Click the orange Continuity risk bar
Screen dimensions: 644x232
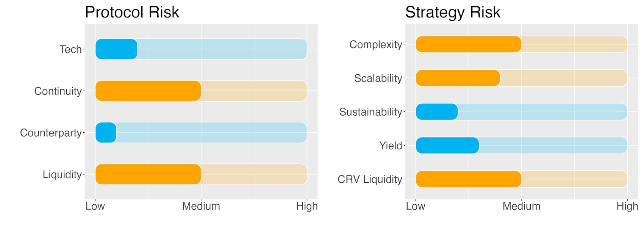(148, 91)
